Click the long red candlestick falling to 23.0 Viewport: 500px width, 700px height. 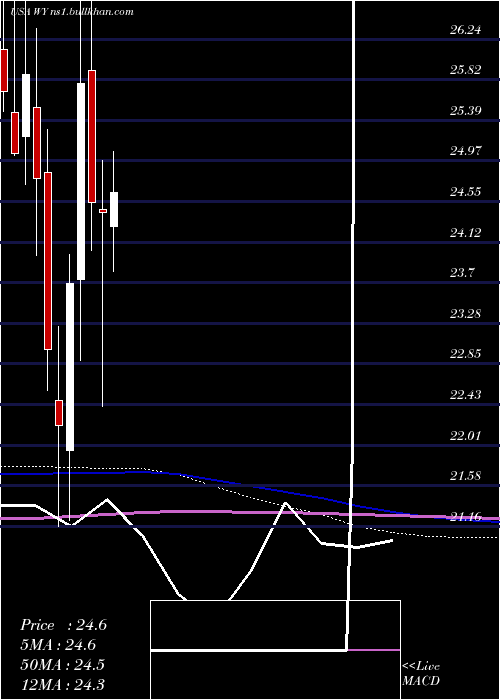(48, 261)
